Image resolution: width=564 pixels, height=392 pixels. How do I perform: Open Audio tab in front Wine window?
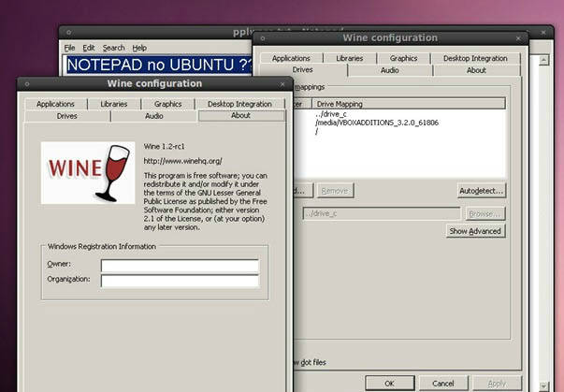154,116
